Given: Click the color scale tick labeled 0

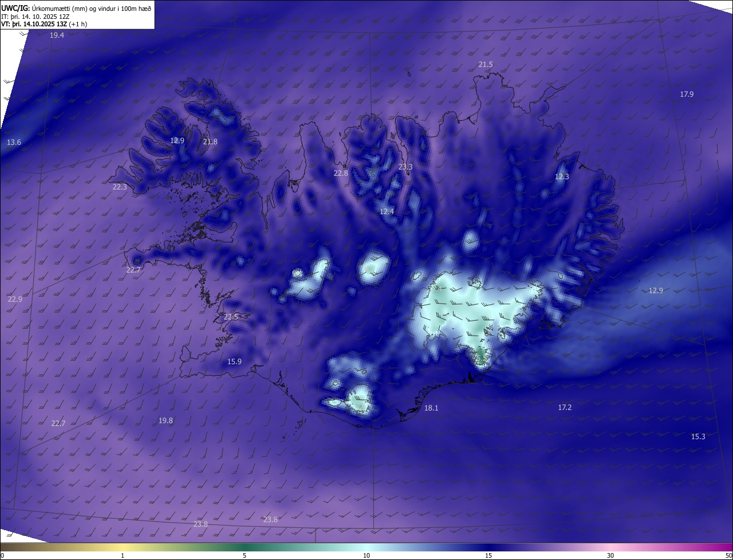Looking at the screenshot, I should [x=2, y=555].
